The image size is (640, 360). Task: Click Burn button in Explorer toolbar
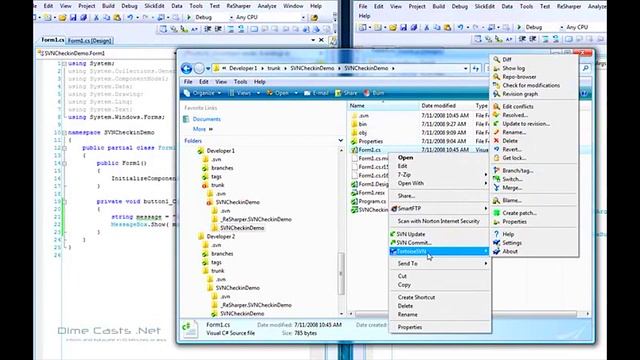374,93
